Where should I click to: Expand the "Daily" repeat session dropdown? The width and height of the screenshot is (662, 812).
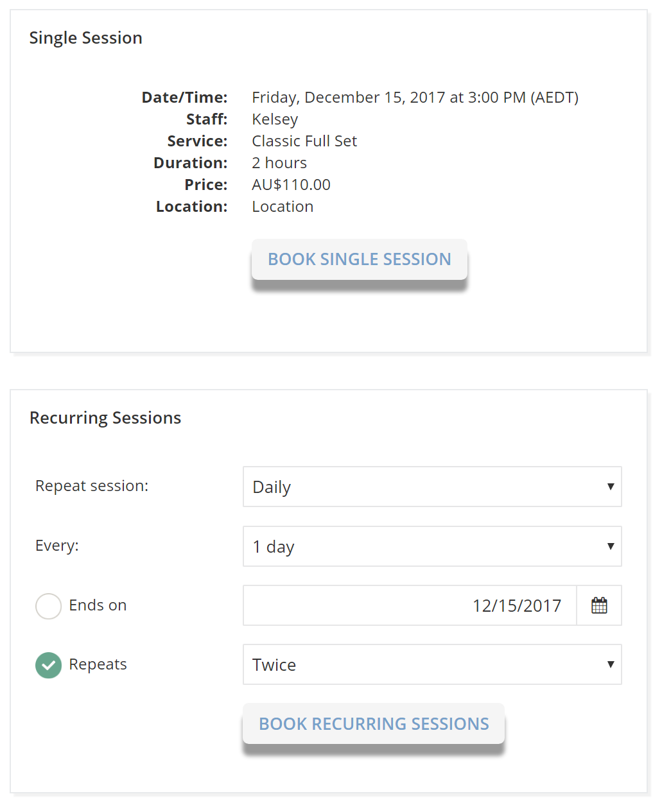[x=431, y=487]
